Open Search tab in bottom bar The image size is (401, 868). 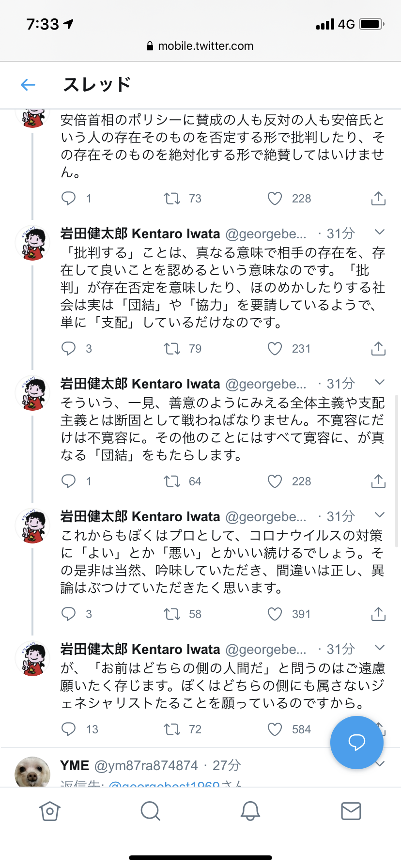[150, 811]
